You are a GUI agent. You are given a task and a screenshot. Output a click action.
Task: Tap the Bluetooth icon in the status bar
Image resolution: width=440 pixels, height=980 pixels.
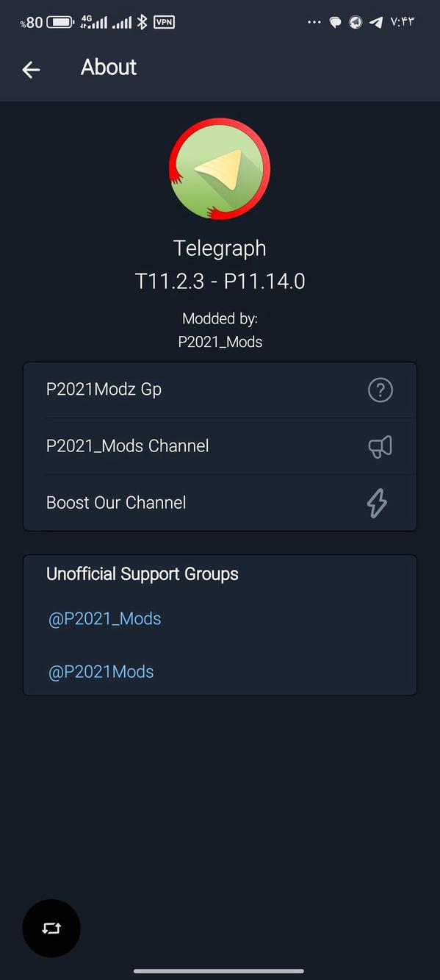pos(143,22)
